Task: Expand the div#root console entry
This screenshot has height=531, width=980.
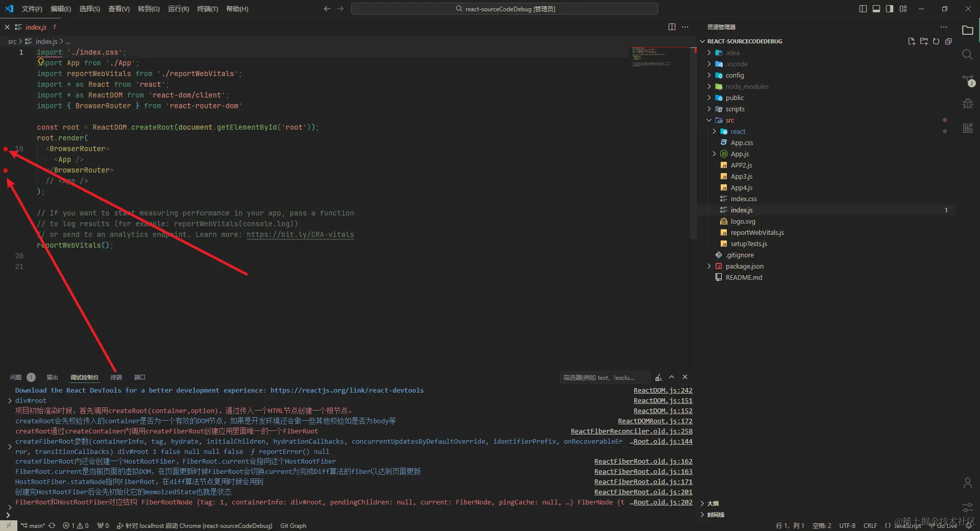Action: (x=10, y=401)
